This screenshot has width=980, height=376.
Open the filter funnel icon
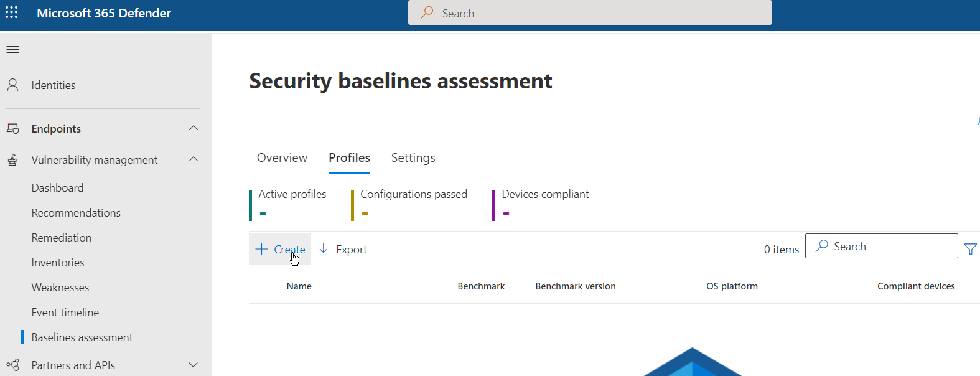[970, 249]
